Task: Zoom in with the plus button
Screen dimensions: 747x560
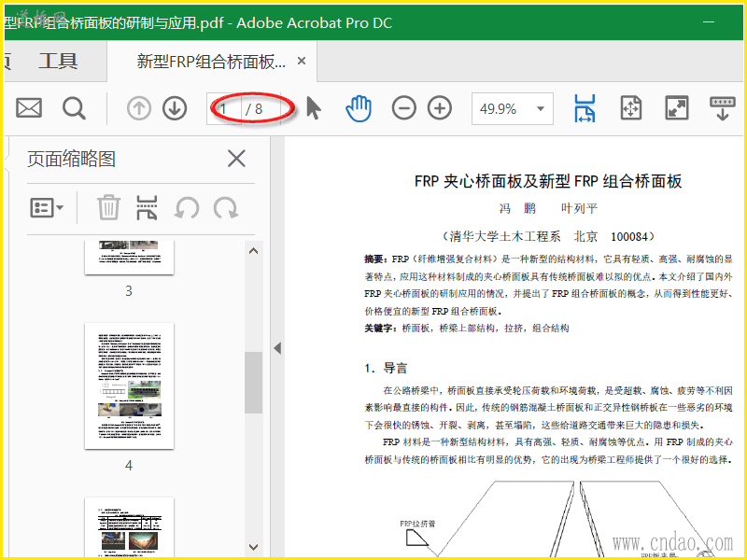Action: (440, 108)
